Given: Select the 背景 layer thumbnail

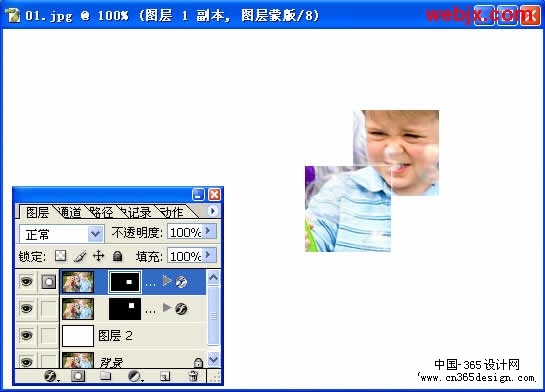Looking at the screenshot, I should [x=78, y=360].
